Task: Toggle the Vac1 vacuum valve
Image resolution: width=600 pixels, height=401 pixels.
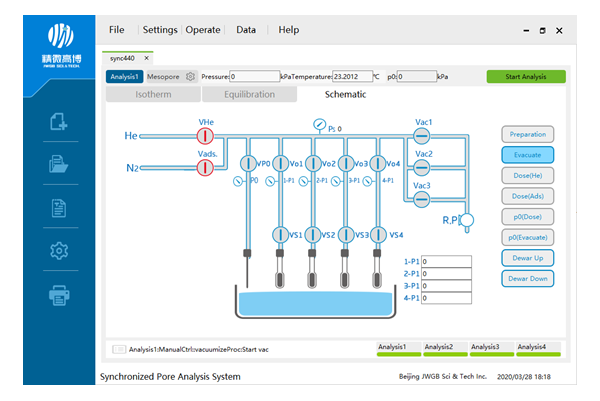Action: point(421,135)
